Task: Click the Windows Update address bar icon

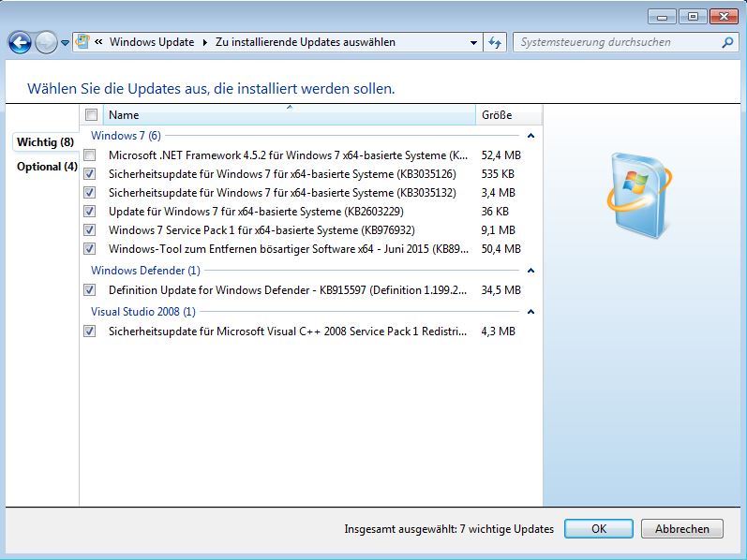Action: click(82, 41)
